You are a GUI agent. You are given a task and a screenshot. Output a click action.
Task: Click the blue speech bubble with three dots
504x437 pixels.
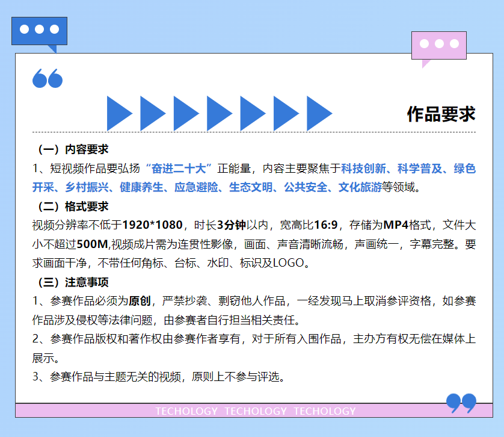point(39,31)
